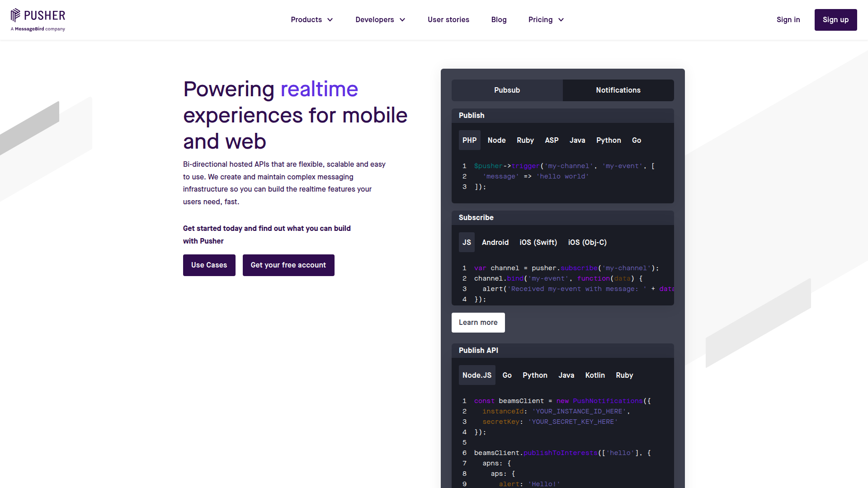Choose iOS (Swift) subscribe example
Screen dimensions: 868x488
538,242
